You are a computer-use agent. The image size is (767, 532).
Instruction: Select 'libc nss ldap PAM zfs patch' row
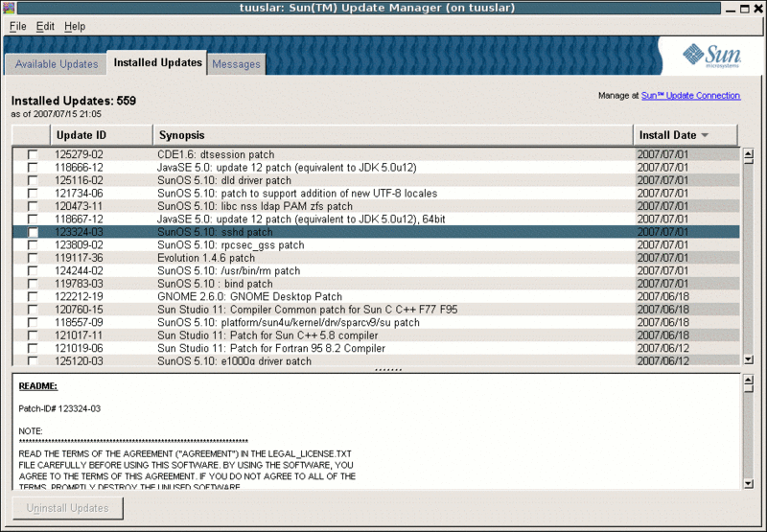pyautogui.click(x=376, y=206)
